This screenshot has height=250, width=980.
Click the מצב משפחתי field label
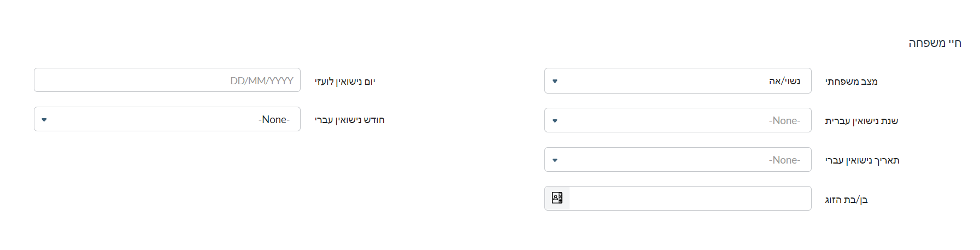tap(851, 82)
